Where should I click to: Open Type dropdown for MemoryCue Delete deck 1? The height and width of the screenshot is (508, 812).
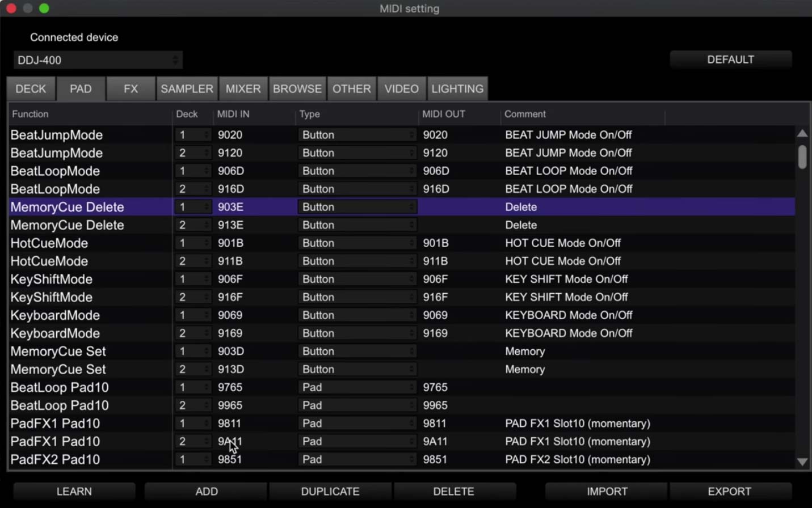click(x=357, y=207)
